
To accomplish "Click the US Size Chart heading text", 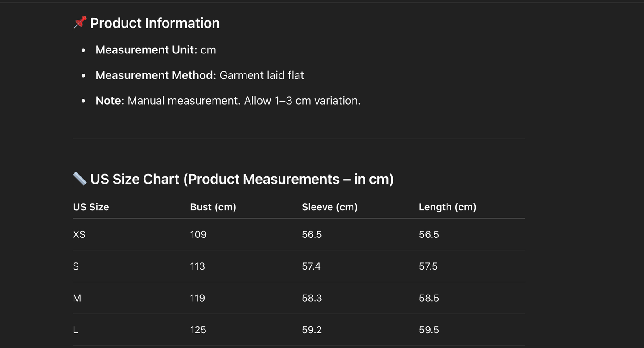I will (242, 179).
